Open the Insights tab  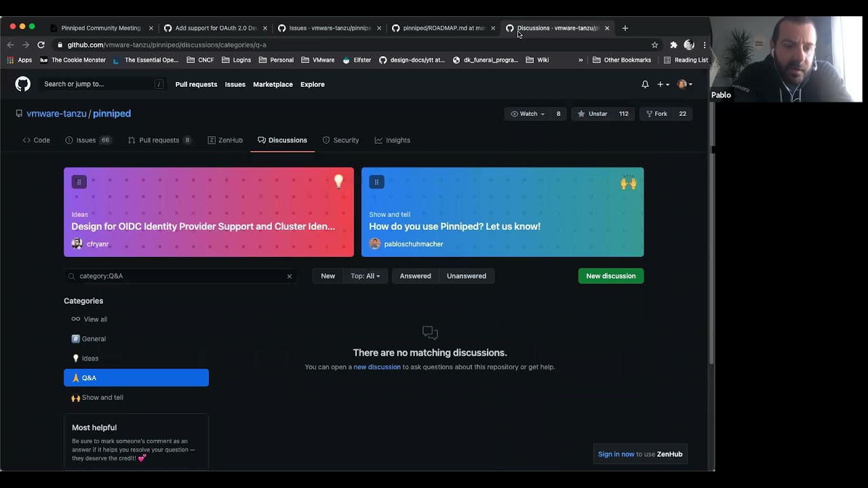point(392,140)
